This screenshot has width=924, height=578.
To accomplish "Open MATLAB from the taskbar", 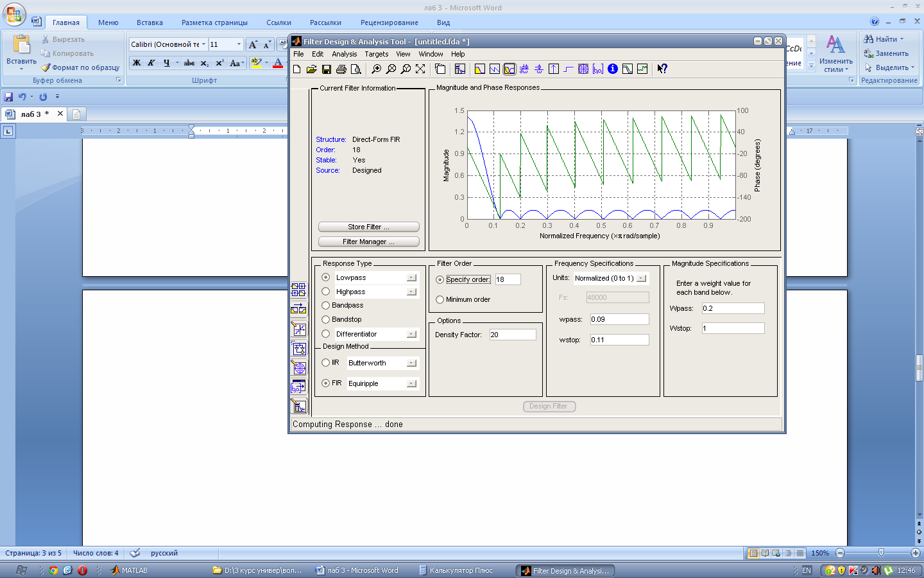I will point(128,570).
